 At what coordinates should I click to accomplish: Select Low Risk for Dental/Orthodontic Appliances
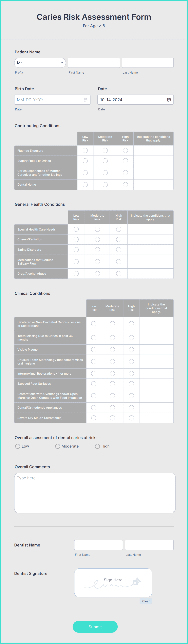point(94,407)
